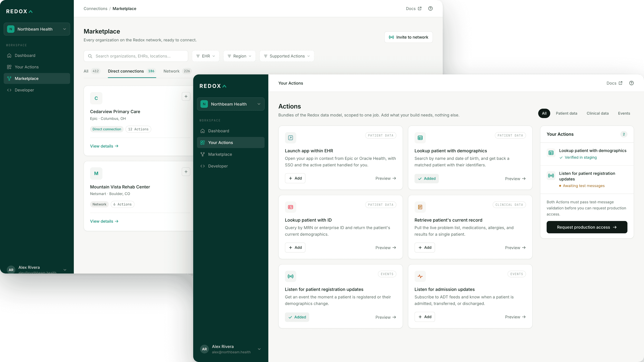The width and height of the screenshot is (644, 362).
Task: Click the help icon in Marketplace window header
Action: coord(430,8)
